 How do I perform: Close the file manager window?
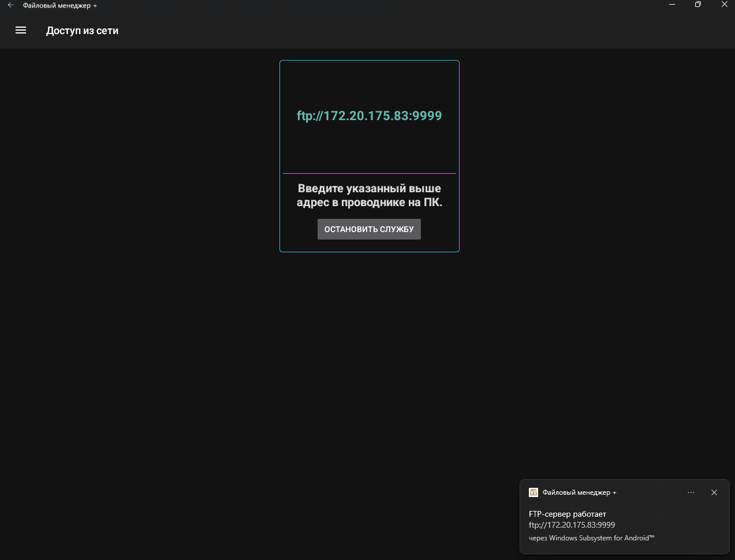pyautogui.click(x=724, y=5)
